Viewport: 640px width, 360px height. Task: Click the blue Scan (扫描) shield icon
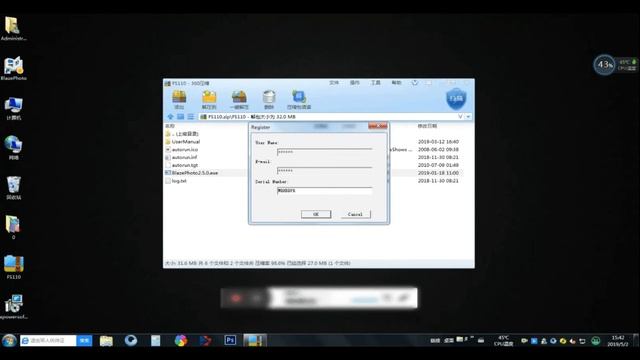[456, 99]
